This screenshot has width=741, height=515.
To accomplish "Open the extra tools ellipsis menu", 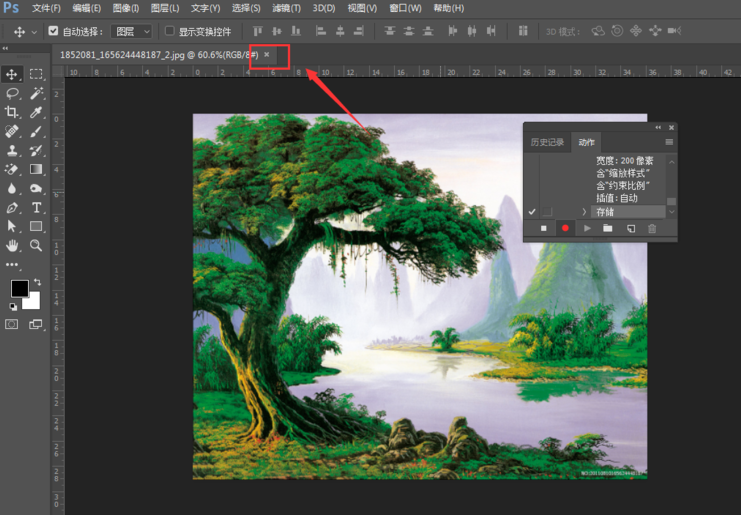I will tap(12, 265).
